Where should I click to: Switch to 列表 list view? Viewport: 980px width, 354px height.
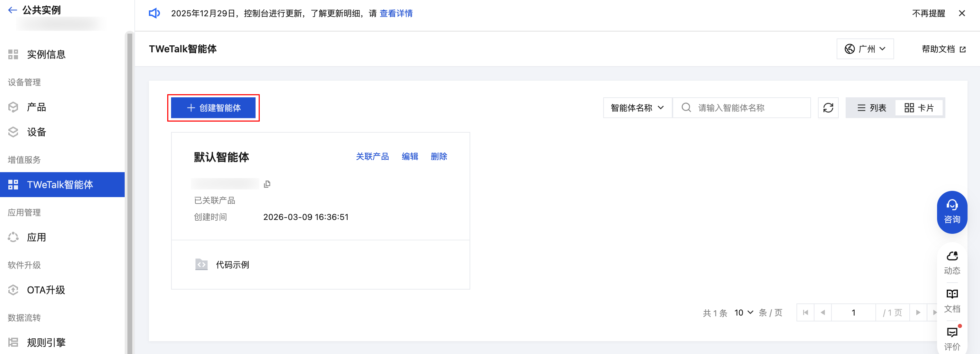point(871,108)
